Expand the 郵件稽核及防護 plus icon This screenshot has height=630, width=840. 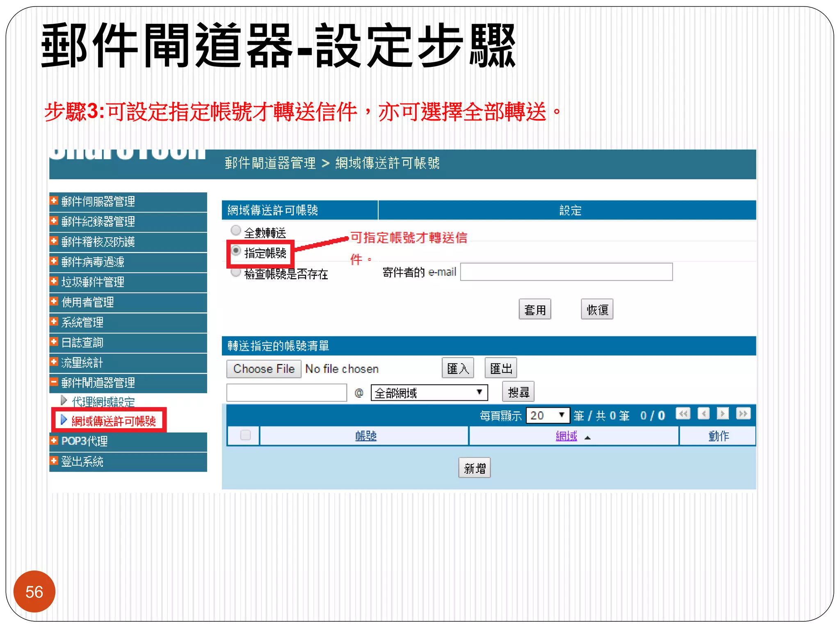coord(54,241)
